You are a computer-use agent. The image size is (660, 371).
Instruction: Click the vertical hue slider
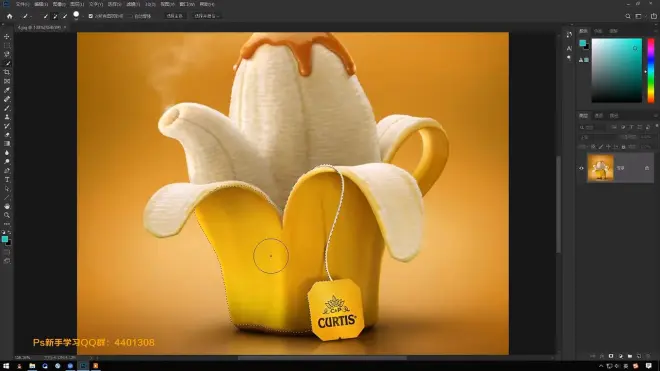pos(651,70)
